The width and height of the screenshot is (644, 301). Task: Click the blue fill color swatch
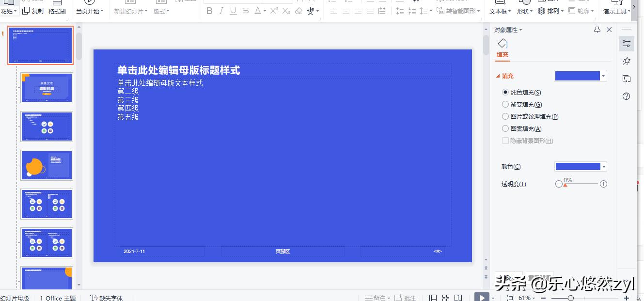(577, 76)
